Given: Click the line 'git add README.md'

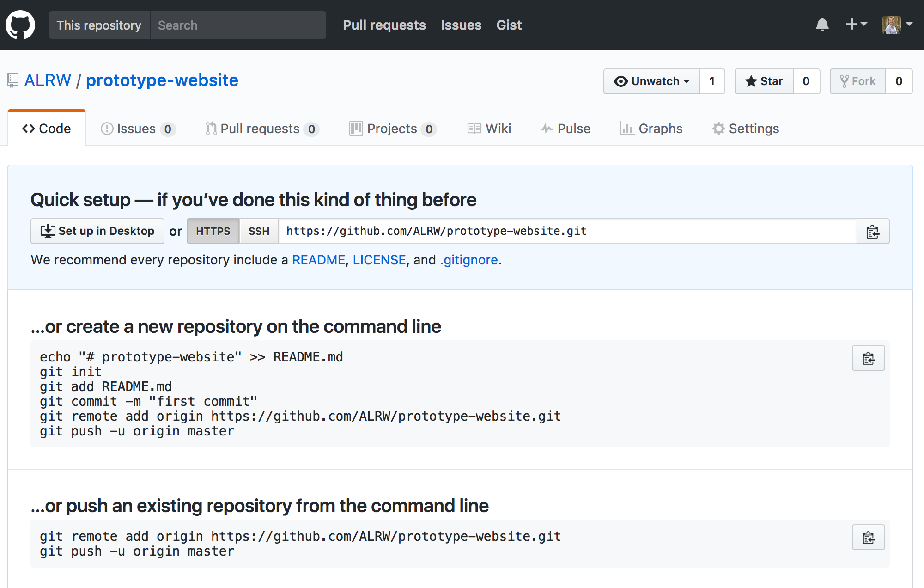Looking at the screenshot, I should click(106, 386).
